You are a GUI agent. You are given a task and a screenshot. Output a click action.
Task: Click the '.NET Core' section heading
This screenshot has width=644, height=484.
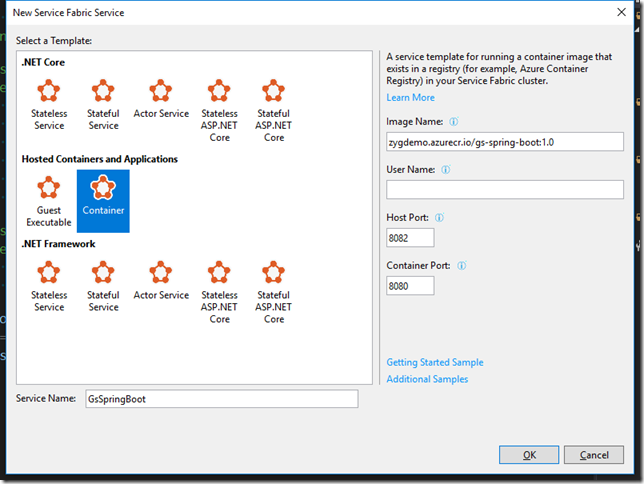point(43,62)
